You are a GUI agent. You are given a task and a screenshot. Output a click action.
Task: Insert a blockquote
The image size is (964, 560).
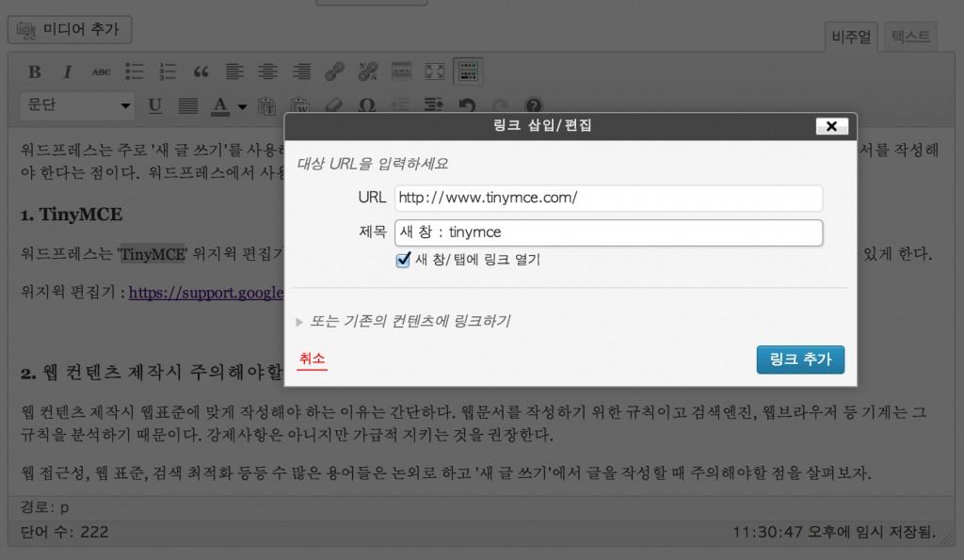(x=201, y=71)
